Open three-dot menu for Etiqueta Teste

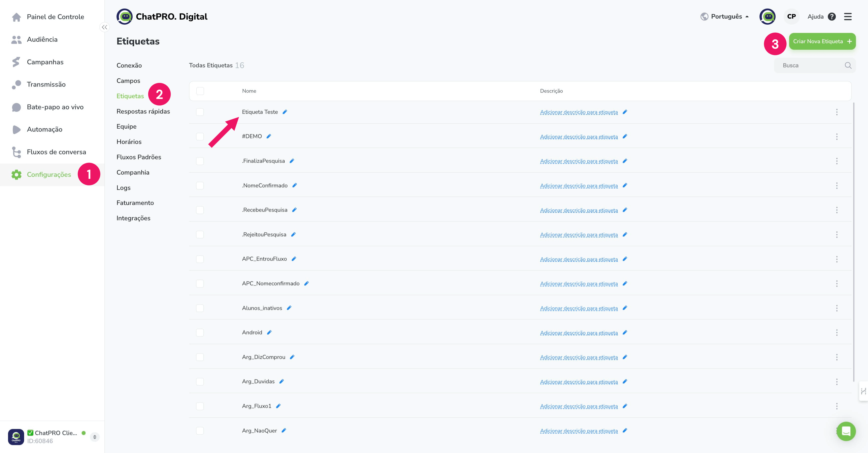point(836,112)
